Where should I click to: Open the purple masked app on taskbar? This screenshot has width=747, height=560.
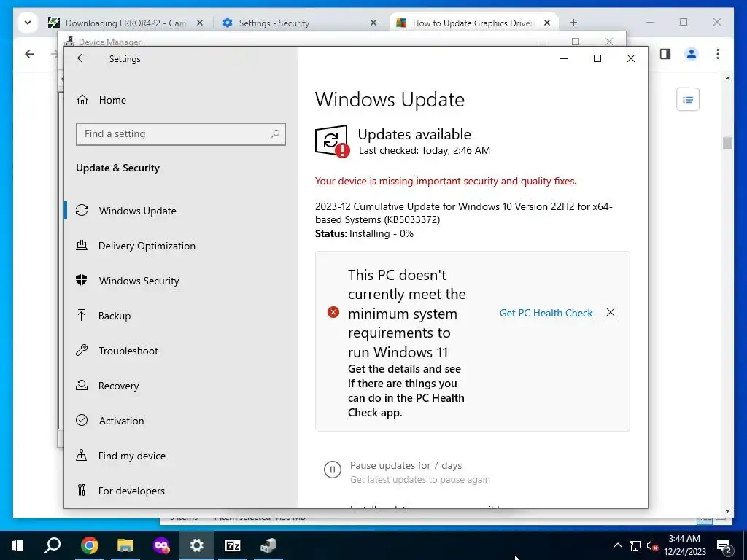pos(161,545)
